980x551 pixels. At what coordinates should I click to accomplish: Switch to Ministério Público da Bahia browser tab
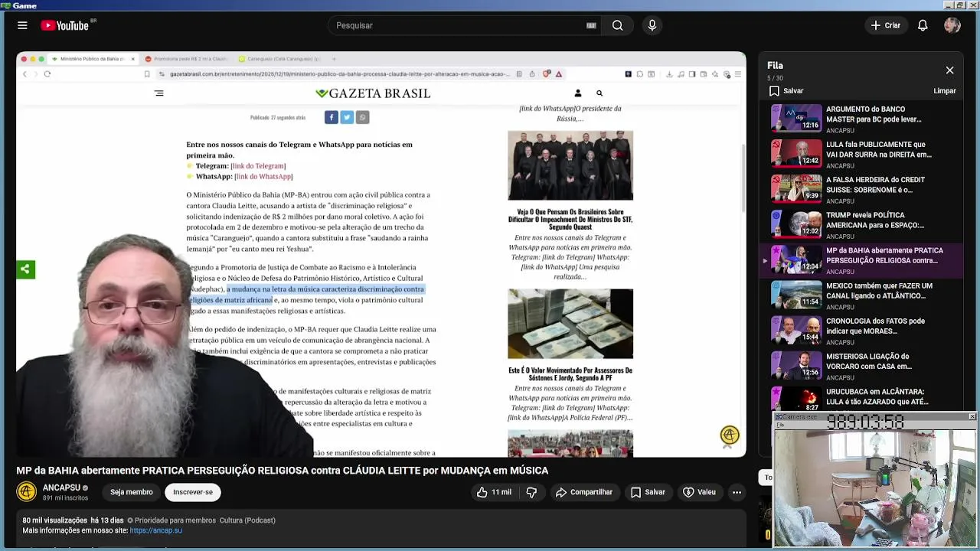(x=92, y=59)
